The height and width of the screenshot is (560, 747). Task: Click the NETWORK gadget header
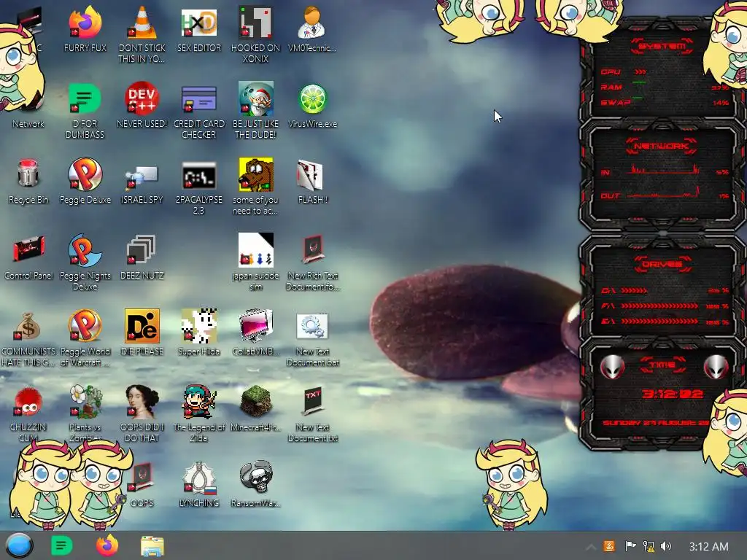tap(661, 146)
